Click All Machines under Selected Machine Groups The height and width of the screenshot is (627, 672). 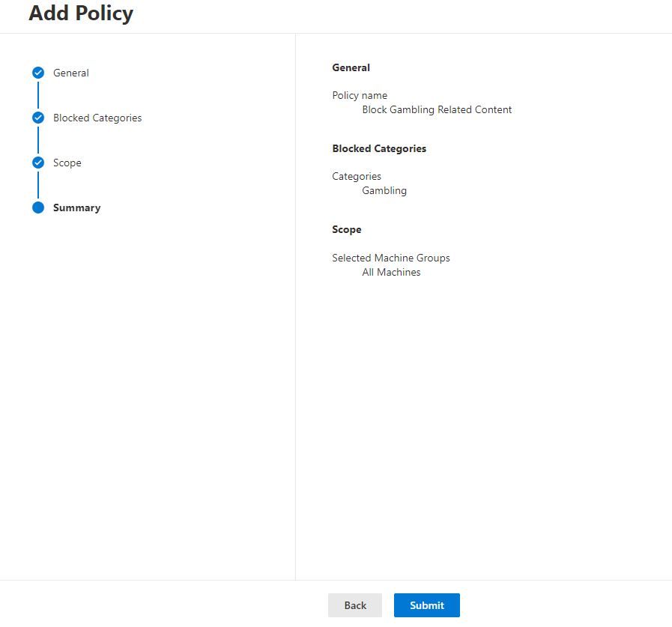point(391,272)
